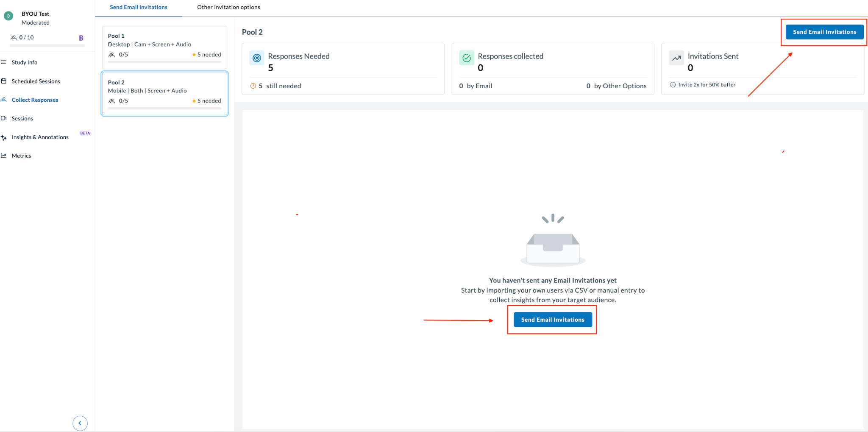
Task: Click the Pool 2 heading
Action: [252, 32]
